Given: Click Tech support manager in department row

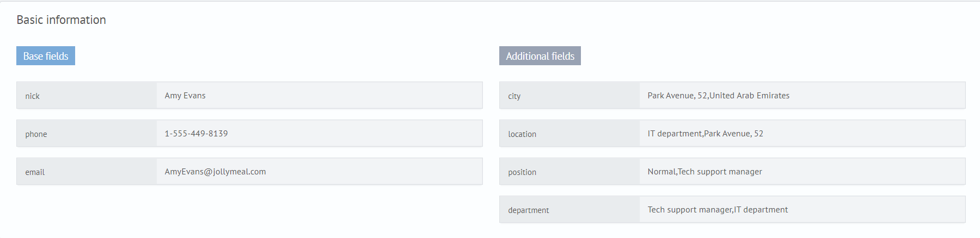Looking at the screenshot, I should tap(689, 210).
